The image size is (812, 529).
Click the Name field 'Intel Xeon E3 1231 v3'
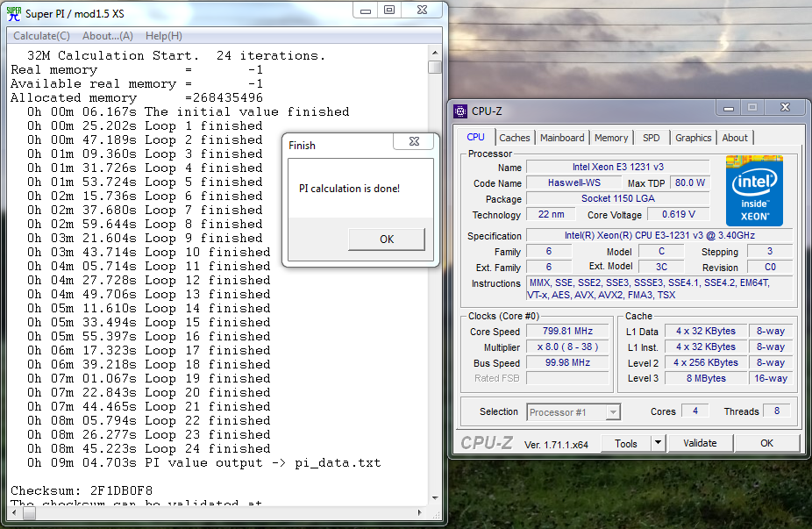point(618,167)
